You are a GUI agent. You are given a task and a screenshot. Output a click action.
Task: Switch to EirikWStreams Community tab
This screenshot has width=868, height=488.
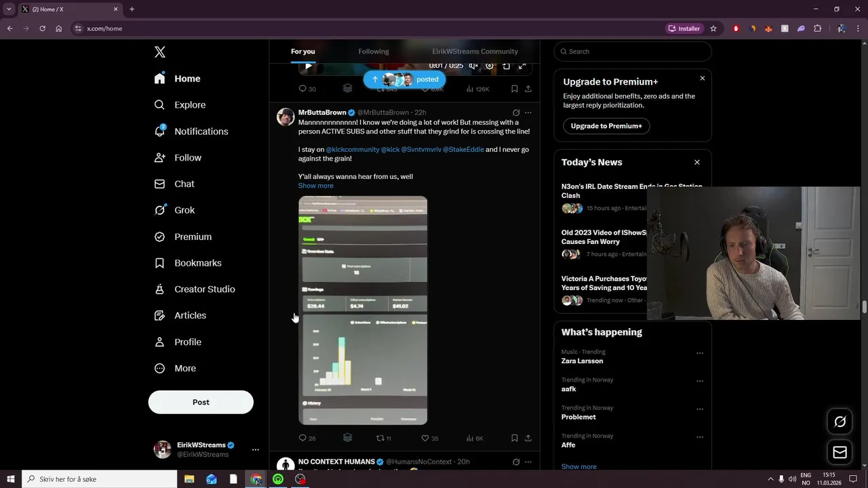[475, 52]
